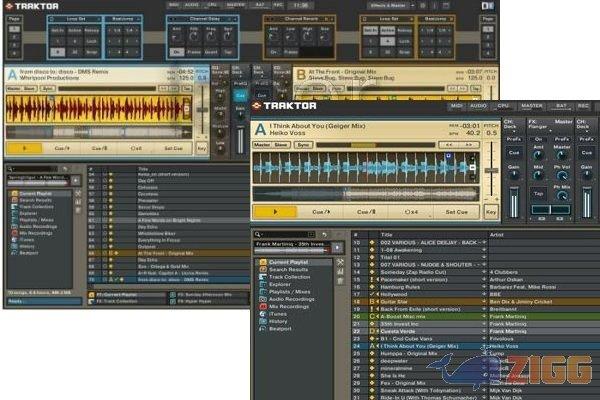Screen dimensions: 600x400
Task: Click Cue/Play button in front window deck A
Action: point(321,212)
